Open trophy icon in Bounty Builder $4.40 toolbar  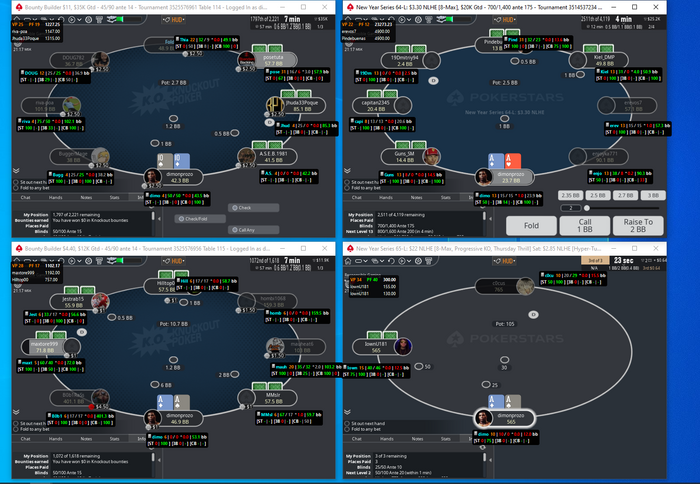[99, 261]
